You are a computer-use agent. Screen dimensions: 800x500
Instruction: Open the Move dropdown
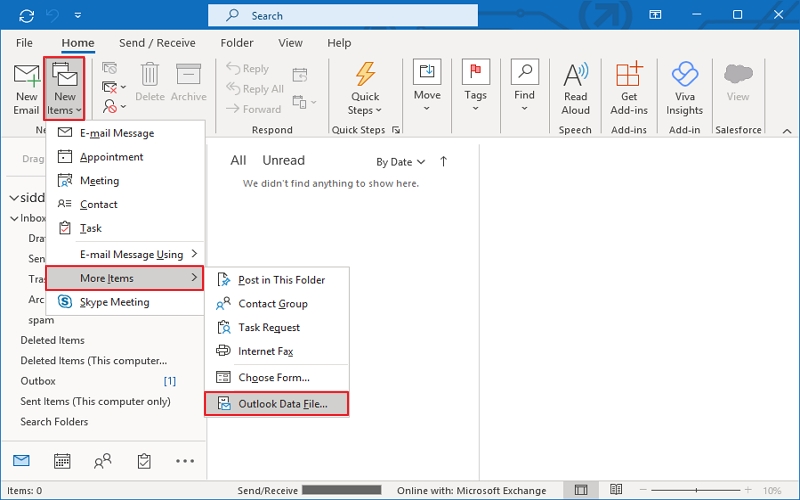point(427,87)
